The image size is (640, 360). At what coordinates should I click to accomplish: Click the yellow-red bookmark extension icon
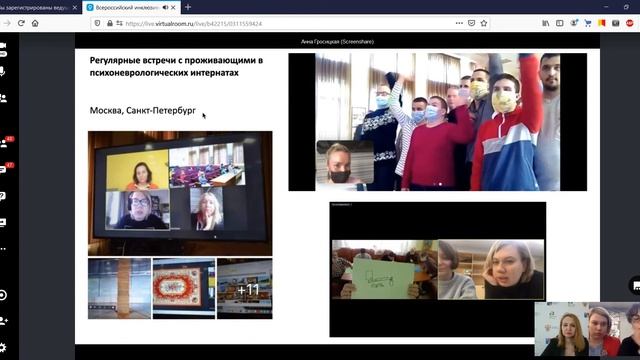(602, 23)
